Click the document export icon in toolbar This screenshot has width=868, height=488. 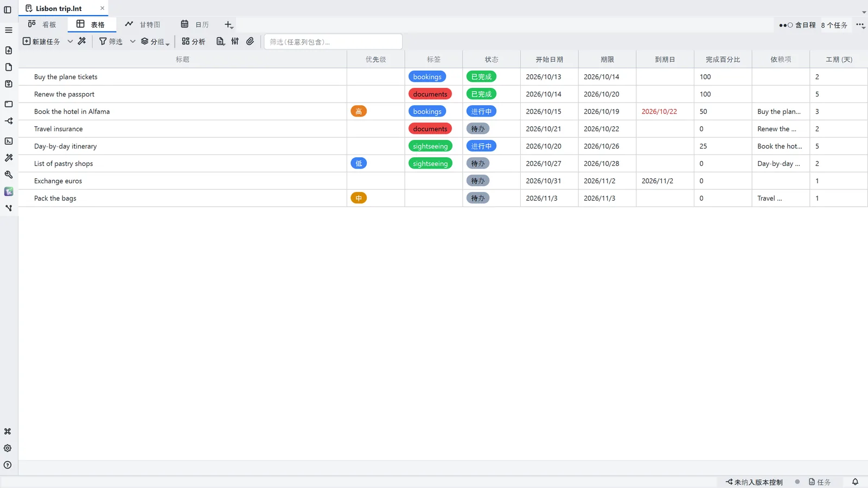coord(220,41)
